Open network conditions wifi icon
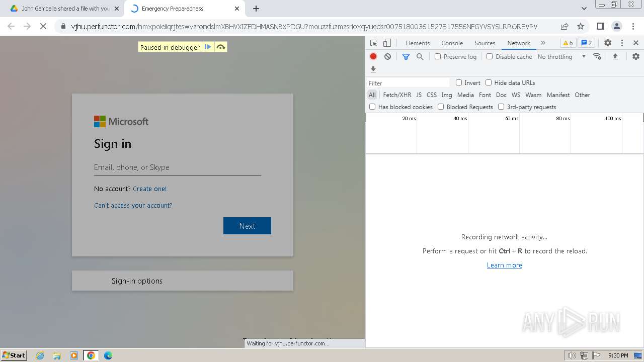 pyautogui.click(x=597, y=56)
